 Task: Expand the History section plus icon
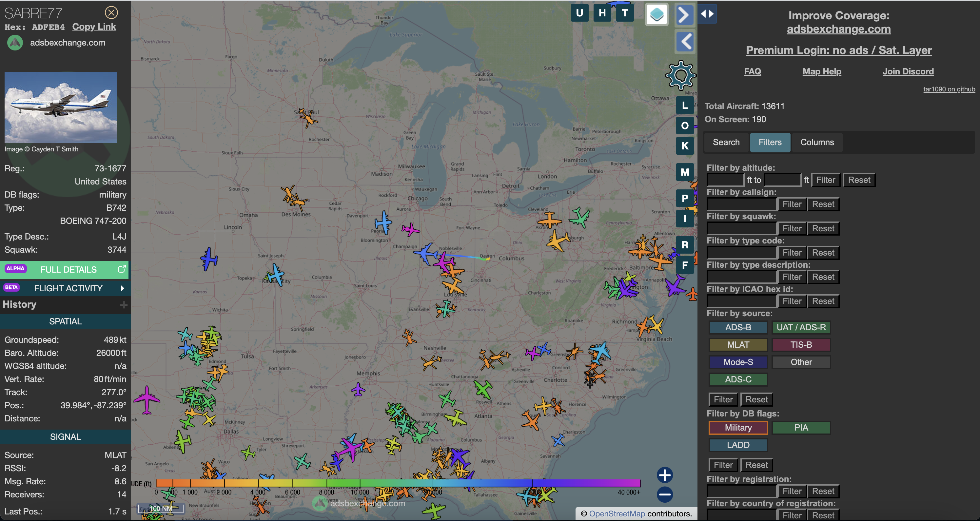pyautogui.click(x=124, y=305)
